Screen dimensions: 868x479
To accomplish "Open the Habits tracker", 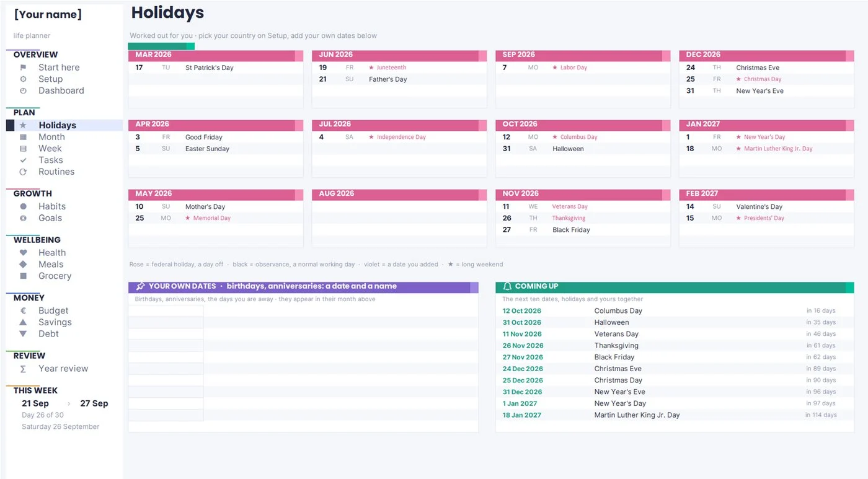I will (x=52, y=206).
